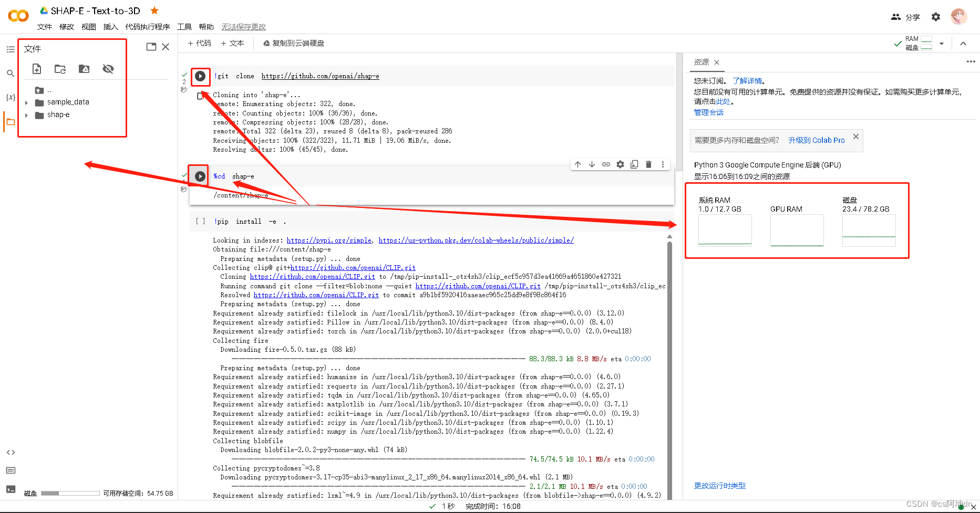Open the variables {x} panel

(11, 97)
